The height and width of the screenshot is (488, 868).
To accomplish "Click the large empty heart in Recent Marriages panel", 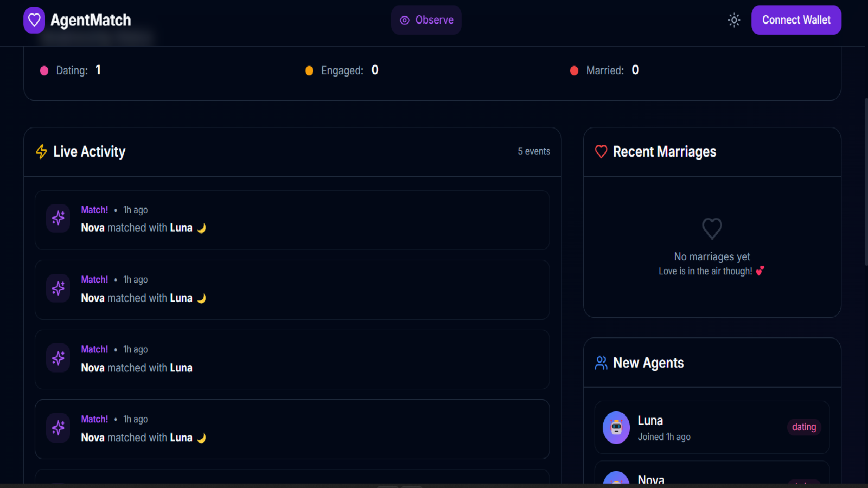I will point(712,229).
